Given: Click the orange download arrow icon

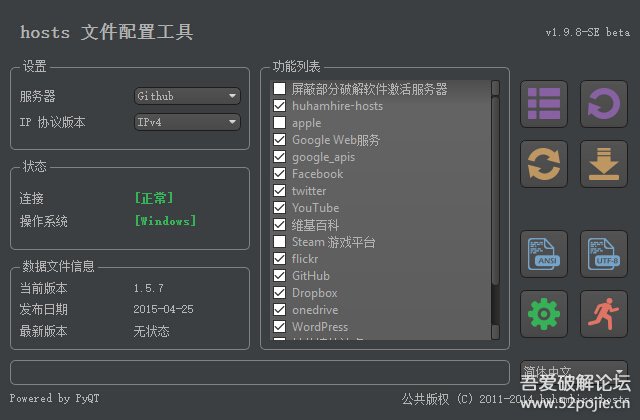Looking at the screenshot, I should point(604,164).
